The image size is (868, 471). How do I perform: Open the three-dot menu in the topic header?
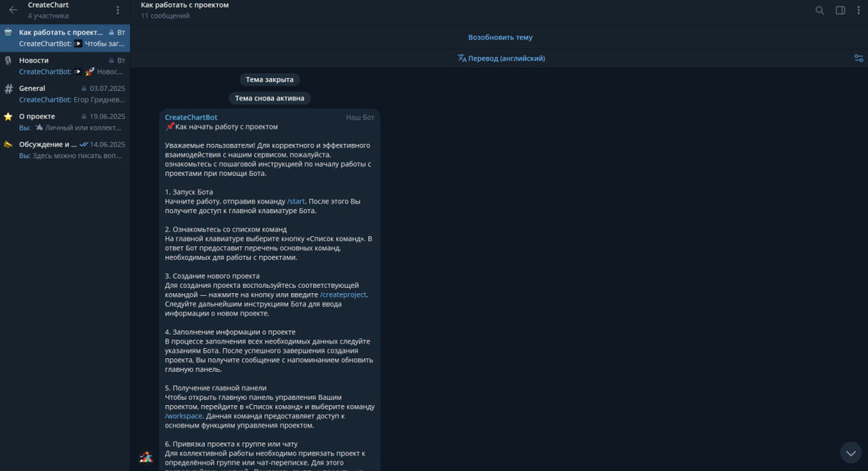pos(859,10)
